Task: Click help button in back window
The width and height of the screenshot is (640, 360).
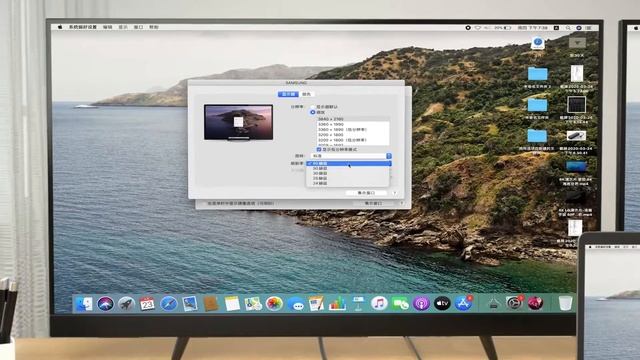Action: click(x=402, y=203)
